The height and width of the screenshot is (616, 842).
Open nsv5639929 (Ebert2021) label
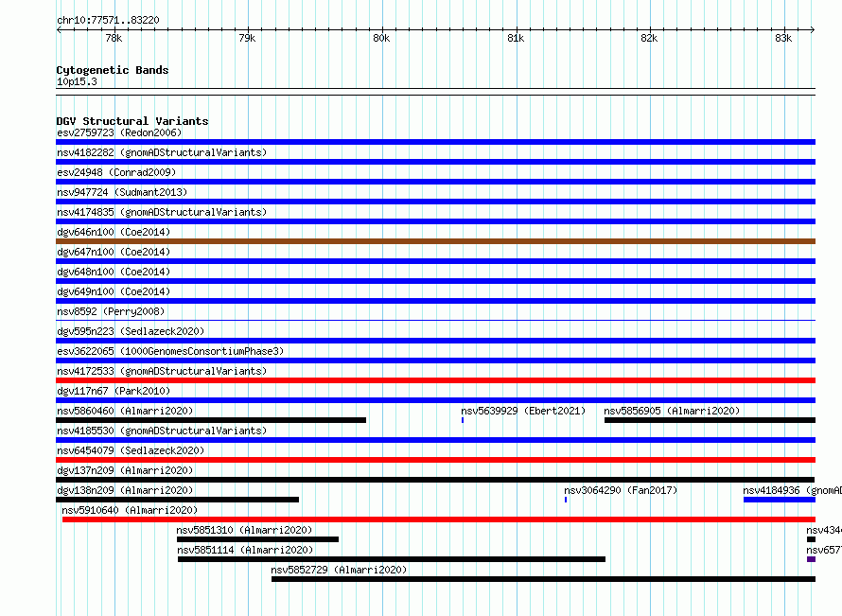523,411
